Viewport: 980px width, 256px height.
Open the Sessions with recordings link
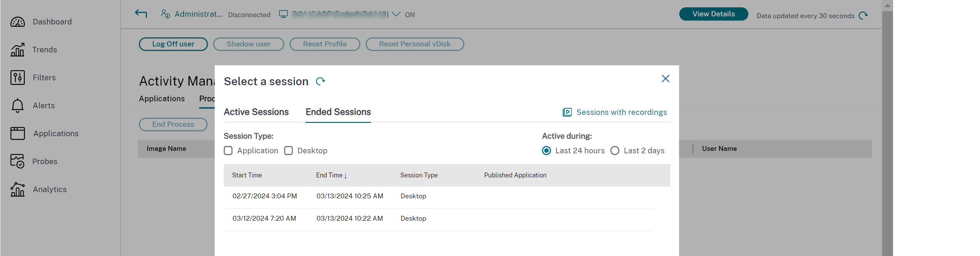click(621, 112)
